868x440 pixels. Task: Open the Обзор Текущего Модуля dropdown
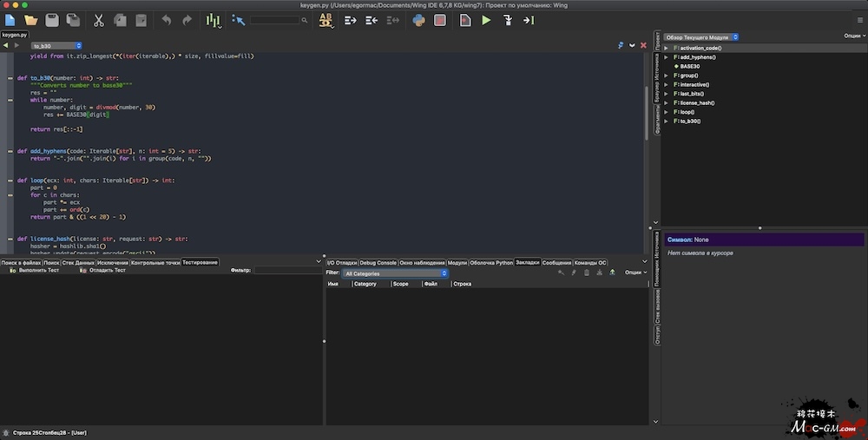tap(701, 36)
